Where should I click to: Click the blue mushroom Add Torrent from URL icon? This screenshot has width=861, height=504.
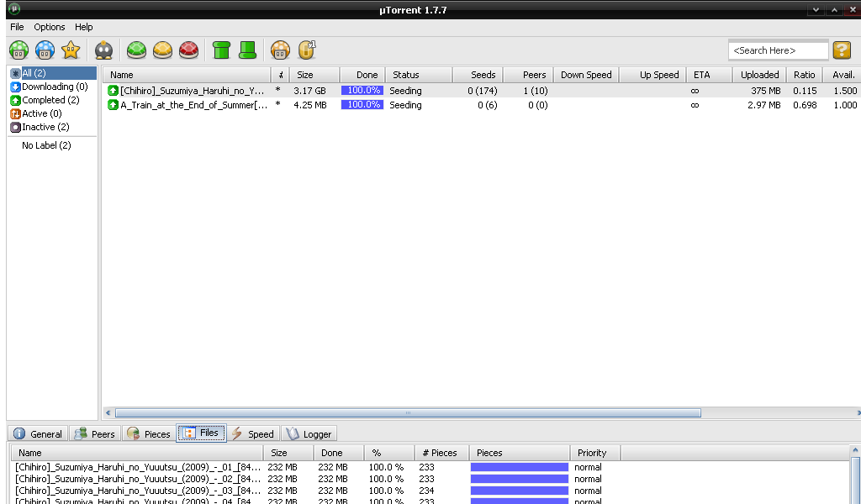[45, 50]
